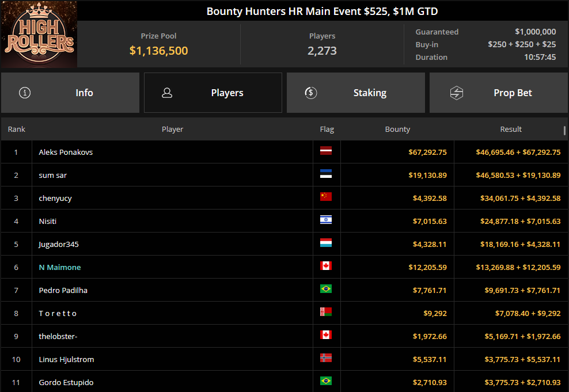Click the circled info icon on the Info tab
Screen dimensions: 569x392
25,92
